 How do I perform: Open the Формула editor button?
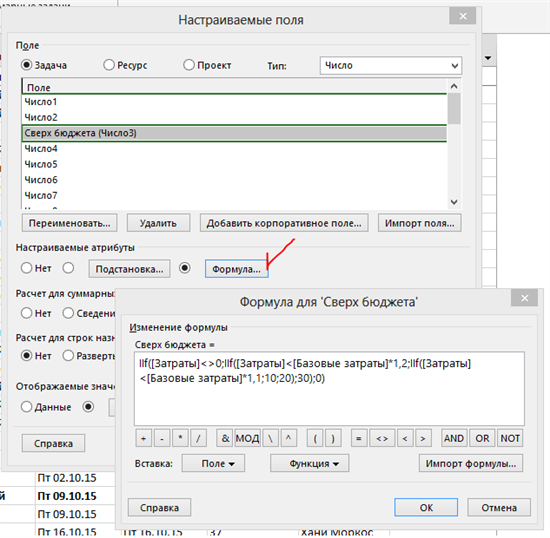pos(236,269)
